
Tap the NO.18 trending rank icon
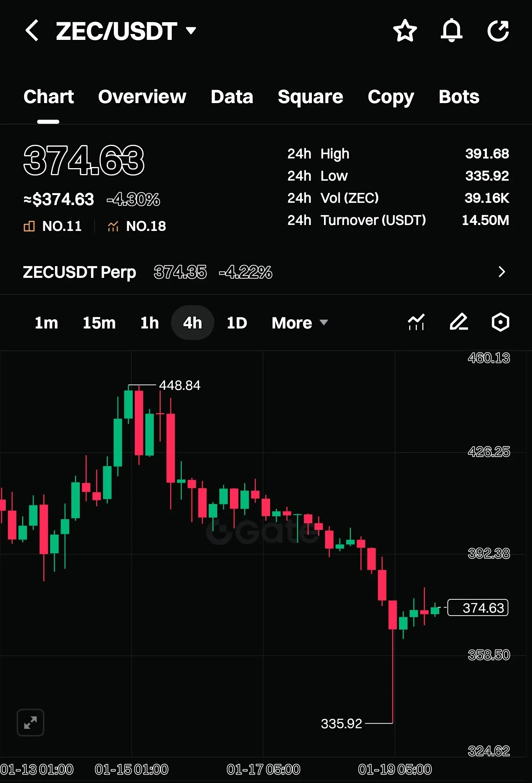[x=113, y=226]
